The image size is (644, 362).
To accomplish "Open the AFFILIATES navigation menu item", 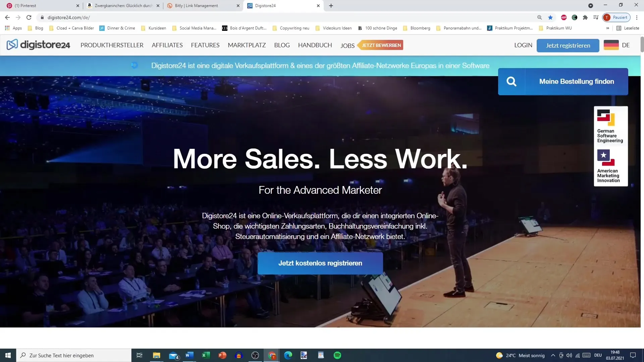I will 167,45.
